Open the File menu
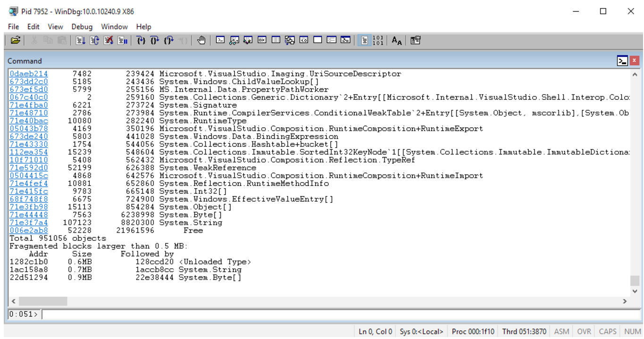Screen dimensions: 644x339 point(14,27)
